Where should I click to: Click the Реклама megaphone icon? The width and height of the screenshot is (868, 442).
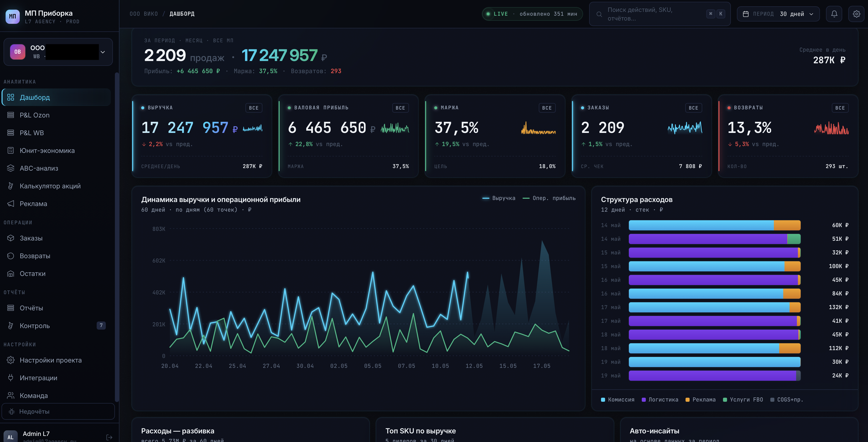pos(11,204)
